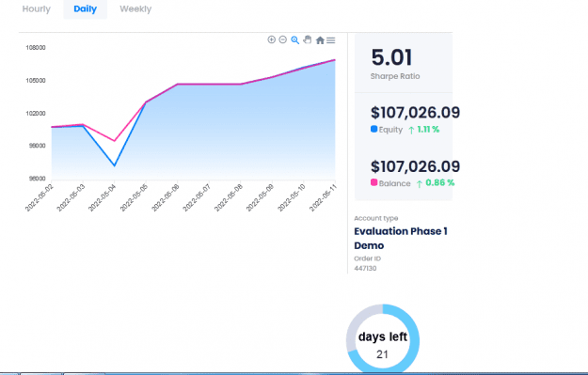Click the 105000 y-axis label

coord(36,81)
